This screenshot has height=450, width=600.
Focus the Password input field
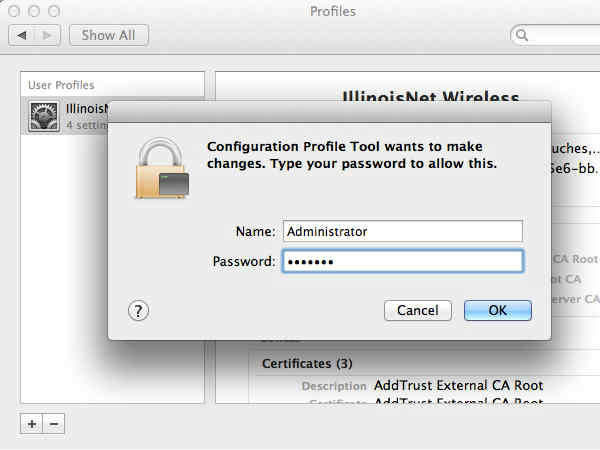402,261
